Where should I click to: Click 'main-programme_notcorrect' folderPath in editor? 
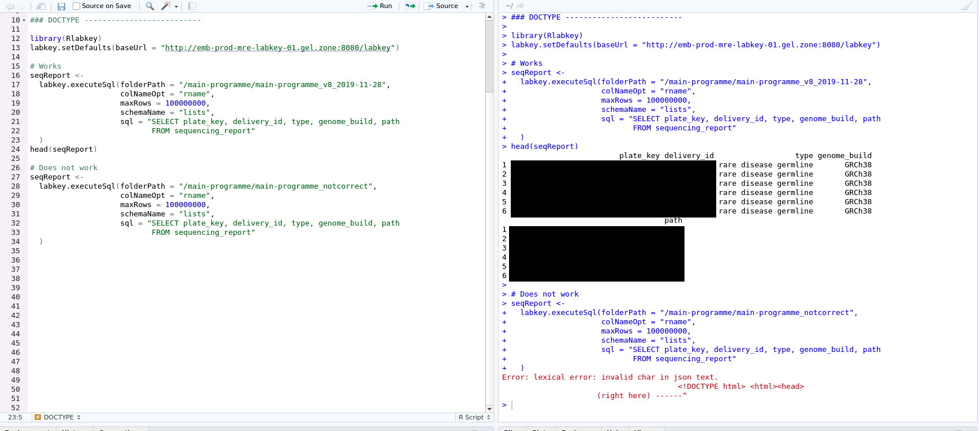276,186
